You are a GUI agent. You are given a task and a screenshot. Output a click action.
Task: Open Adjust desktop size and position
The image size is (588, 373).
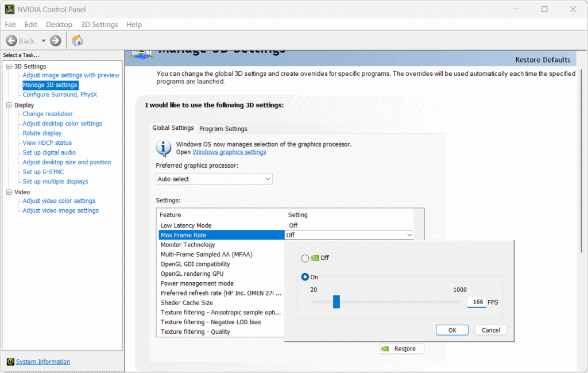tap(67, 162)
